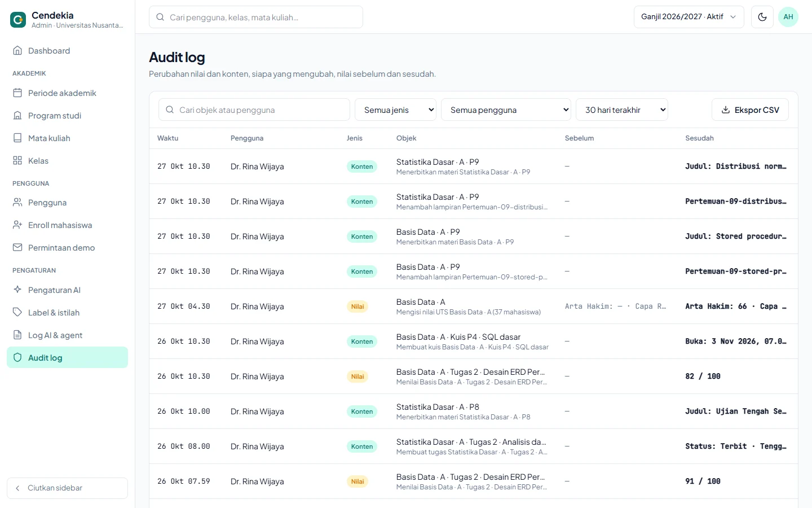The width and height of the screenshot is (812, 508).
Task: Open Permintaan demo in sidebar
Action: pyautogui.click(x=67, y=247)
